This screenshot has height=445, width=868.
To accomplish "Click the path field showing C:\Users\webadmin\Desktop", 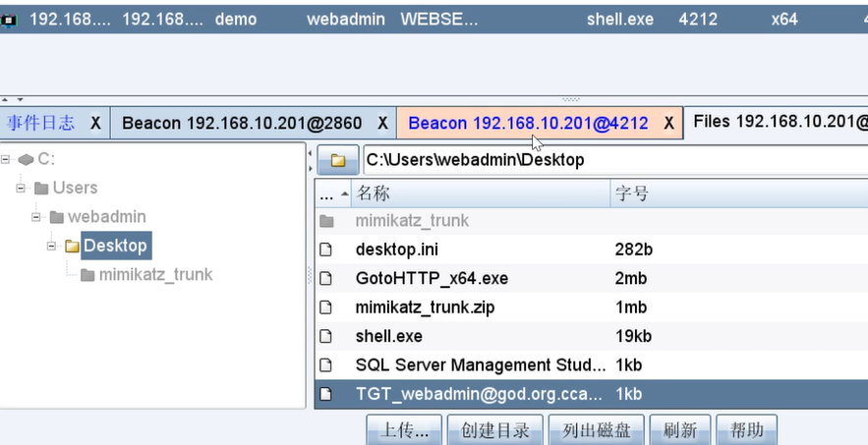I will coord(609,160).
